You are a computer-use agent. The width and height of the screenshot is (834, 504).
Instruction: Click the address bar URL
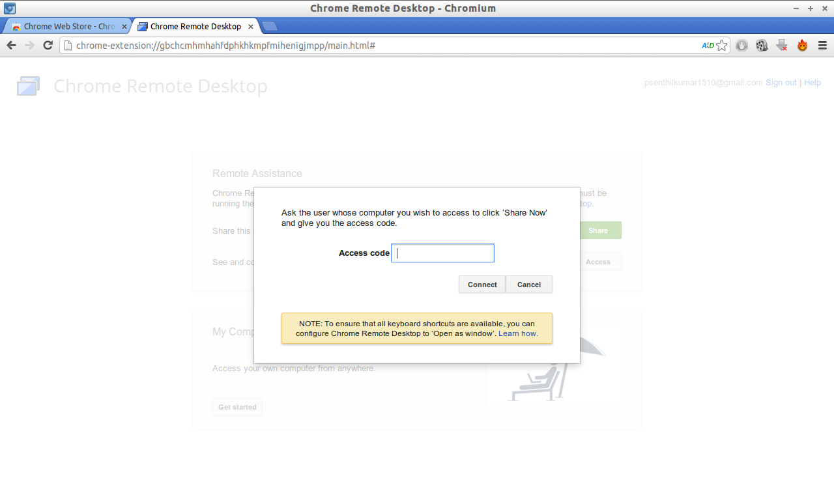pos(225,46)
